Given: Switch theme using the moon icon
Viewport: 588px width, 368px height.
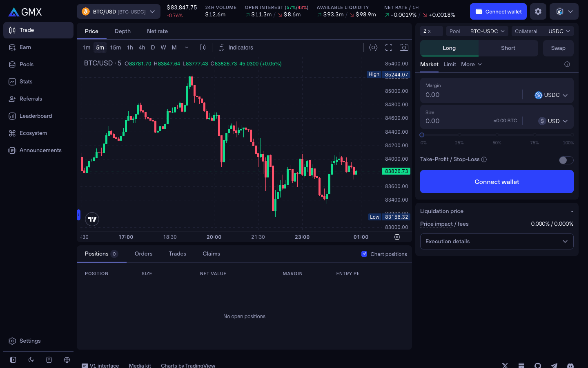Looking at the screenshot, I should pos(31,360).
